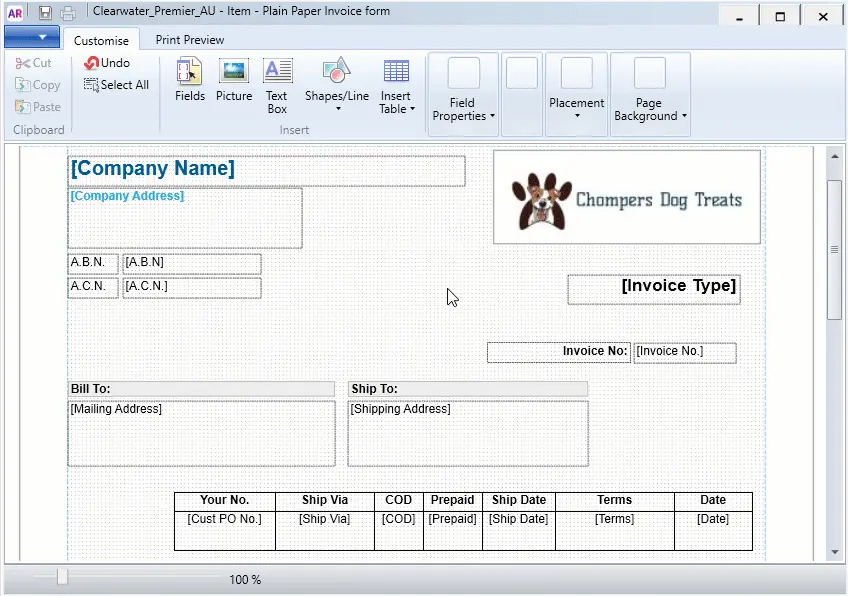
Task: Switch to the Print Preview tab
Action: [x=190, y=40]
